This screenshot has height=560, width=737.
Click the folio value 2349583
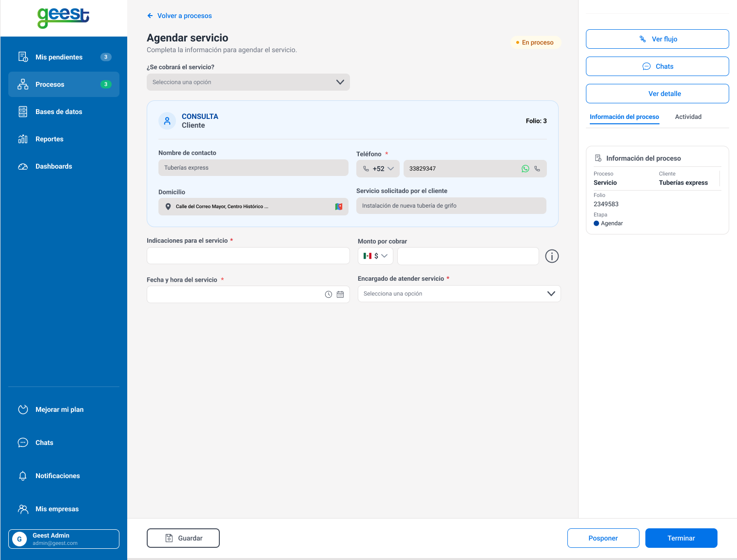point(606,204)
